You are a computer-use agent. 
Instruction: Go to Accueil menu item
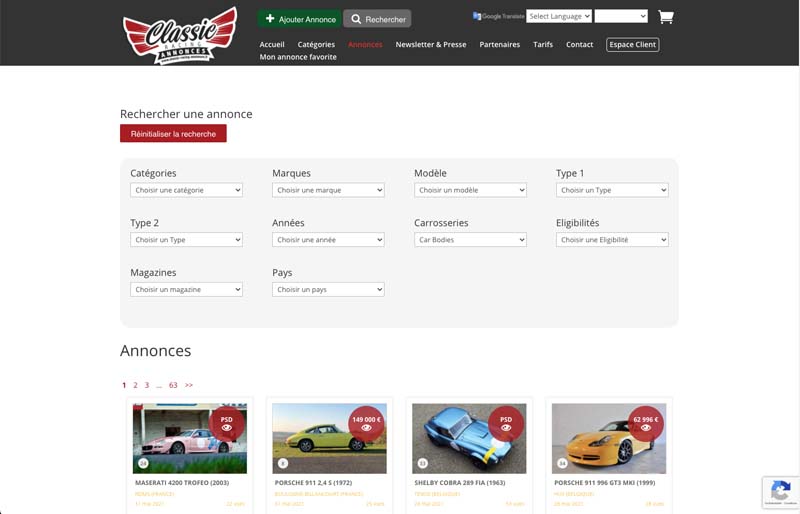272,44
